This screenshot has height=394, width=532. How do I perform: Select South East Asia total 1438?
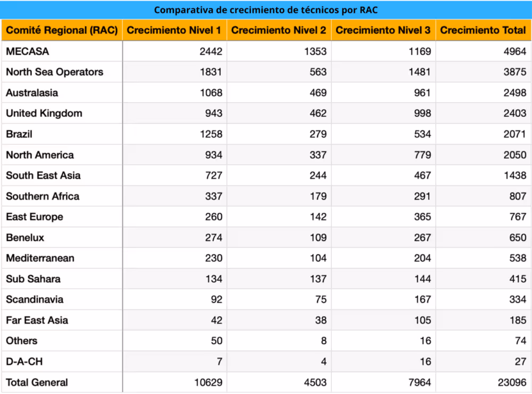(515, 175)
